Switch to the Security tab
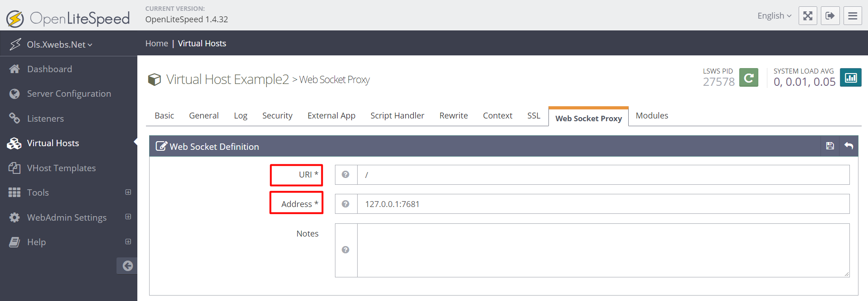Viewport: 868px width, 301px height. click(x=277, y=116)
